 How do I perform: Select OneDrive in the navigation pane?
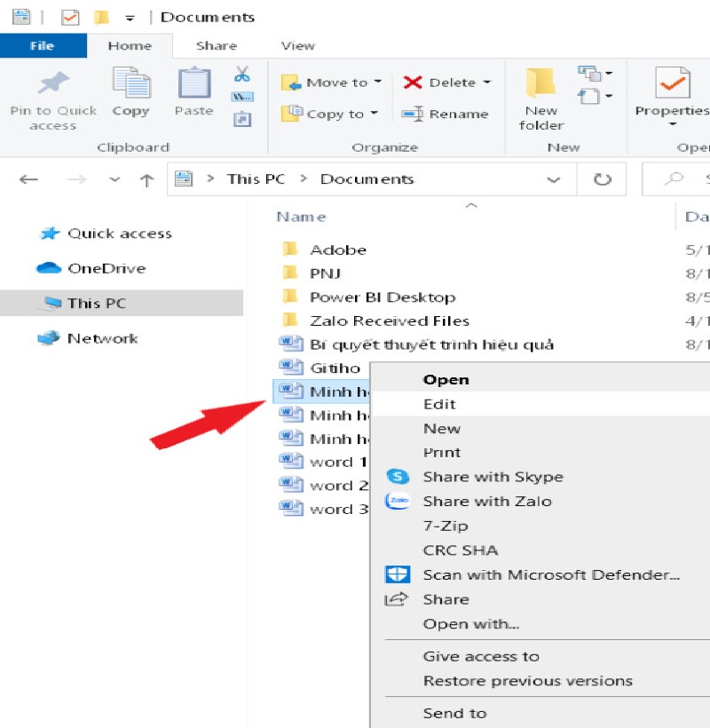point(106,268)
